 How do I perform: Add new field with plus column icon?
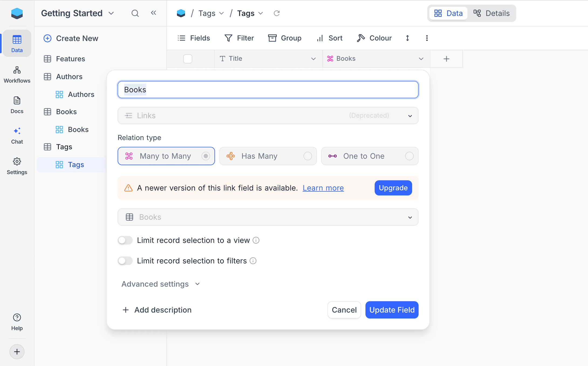pyautogui.click(x=446, y=59)
